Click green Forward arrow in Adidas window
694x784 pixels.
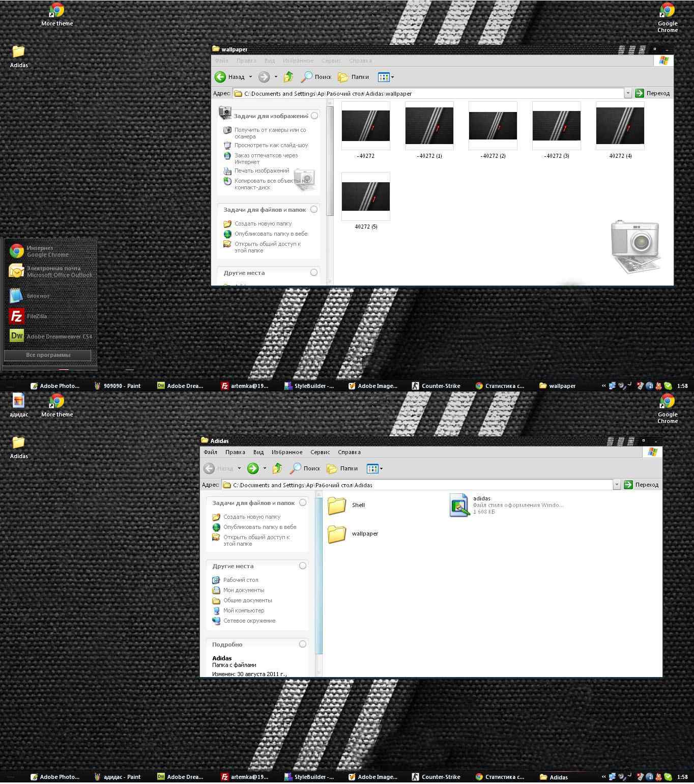point(252,468)
